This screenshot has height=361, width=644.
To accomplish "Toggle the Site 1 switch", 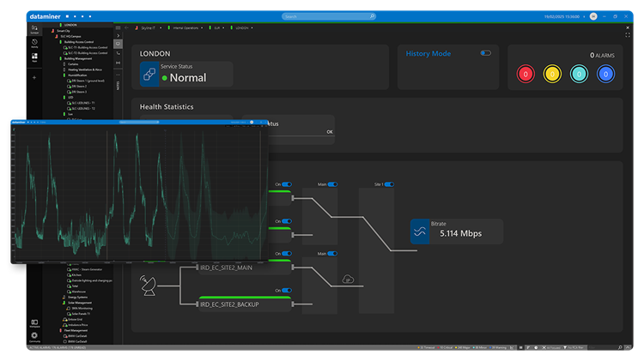I will tap(389, 184).
